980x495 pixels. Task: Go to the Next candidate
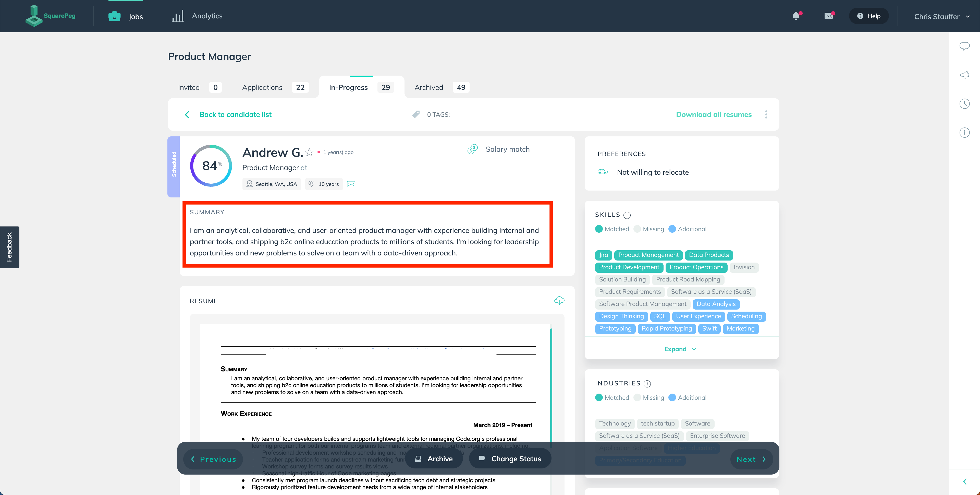click(x=751, y=459)
